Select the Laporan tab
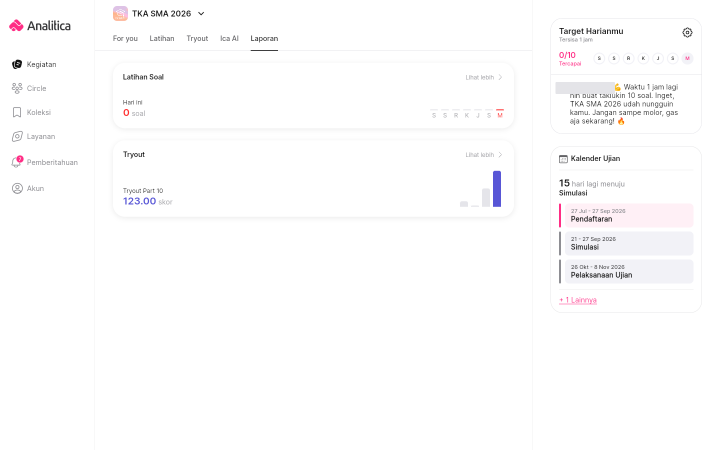 (x=264, y=39)
